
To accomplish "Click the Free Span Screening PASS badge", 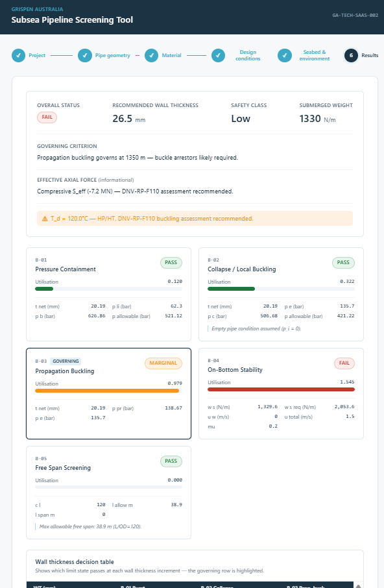I will point(171,461).
